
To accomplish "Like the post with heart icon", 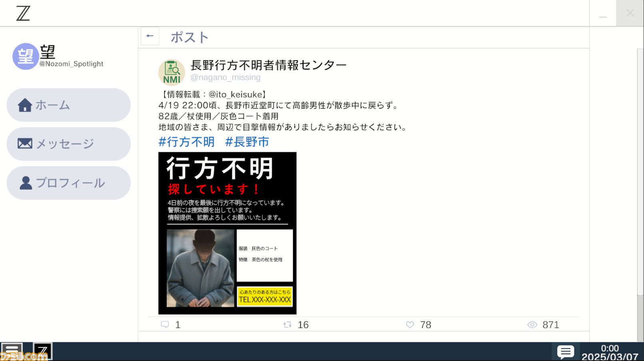I will 410,325.
